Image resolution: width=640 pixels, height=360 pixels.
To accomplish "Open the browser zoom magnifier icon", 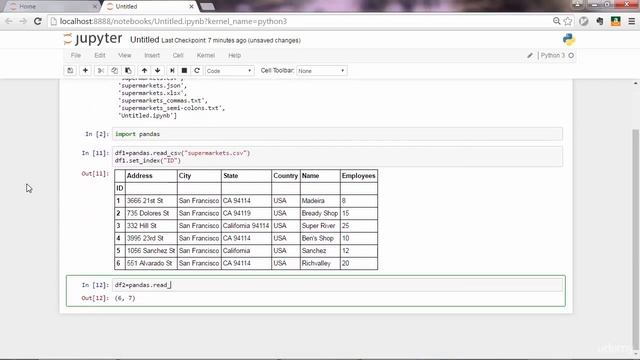I will click(x=556, y=21).
